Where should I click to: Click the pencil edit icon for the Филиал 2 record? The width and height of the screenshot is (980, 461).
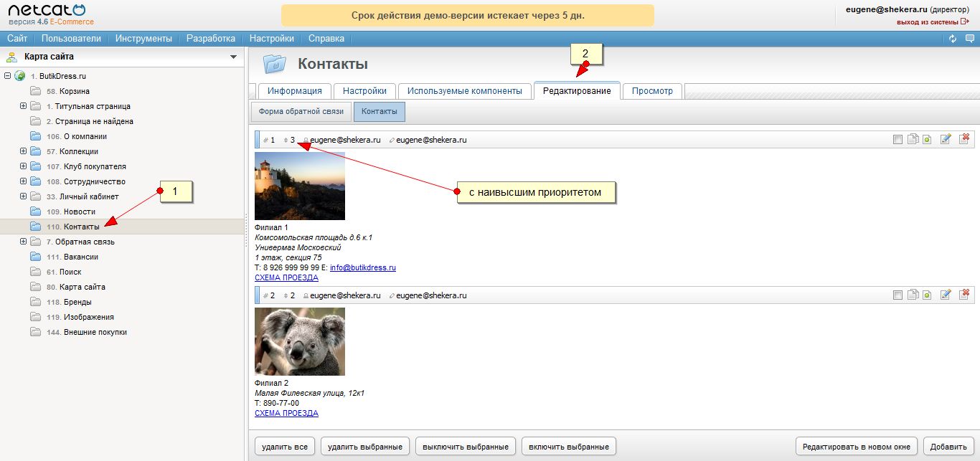pos(946,295)
